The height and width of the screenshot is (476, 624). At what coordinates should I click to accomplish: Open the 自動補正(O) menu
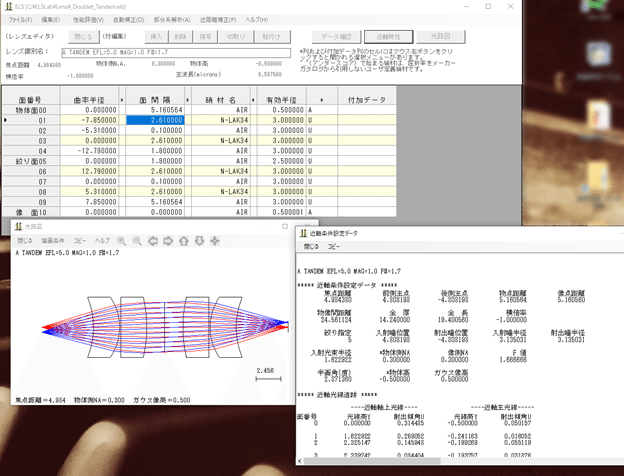[x=129, y=20]
